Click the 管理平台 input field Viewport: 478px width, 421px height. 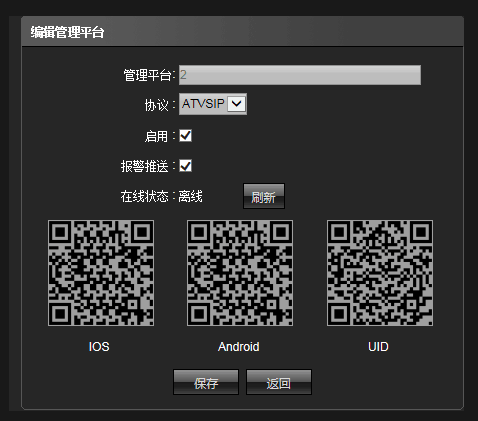300,75
